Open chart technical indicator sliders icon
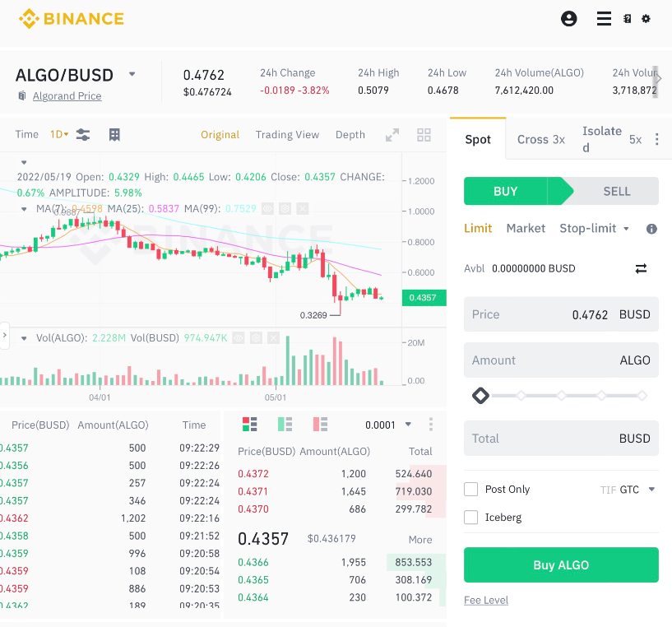The width and height of the screenshot is (672, 627). [x=83, y=135]
